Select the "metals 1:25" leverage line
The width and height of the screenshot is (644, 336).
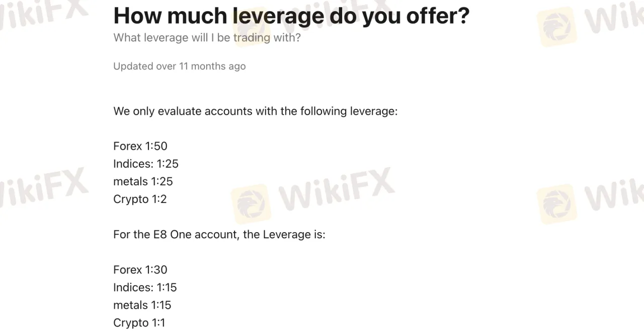(x=143, y=181)
